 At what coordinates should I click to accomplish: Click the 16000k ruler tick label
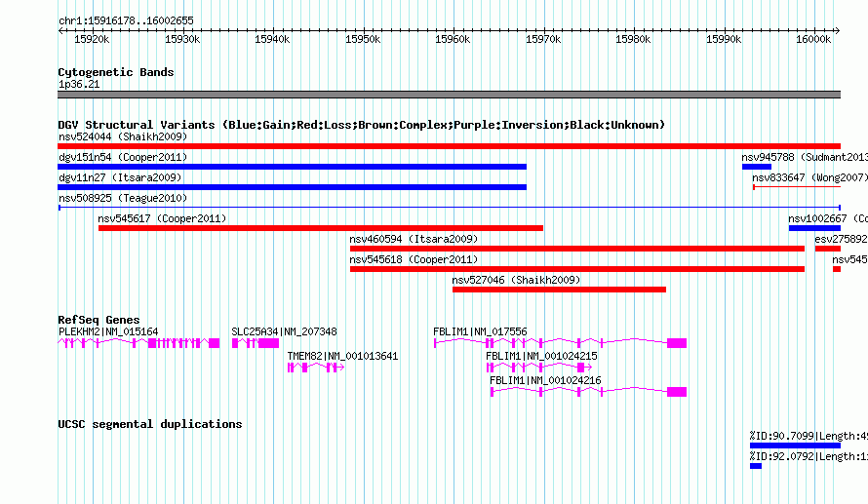coord(813,39)
